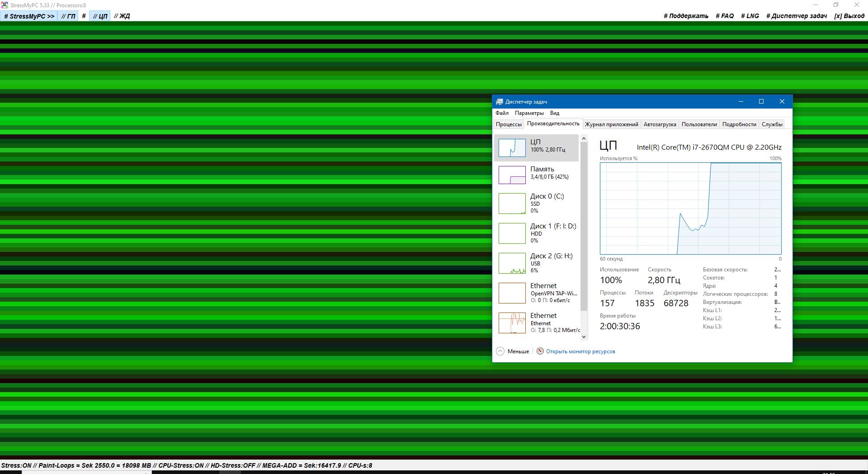Screen dimensions: 868x474
Task: Select the Память memory thumbnail
Action: (512, 175)
